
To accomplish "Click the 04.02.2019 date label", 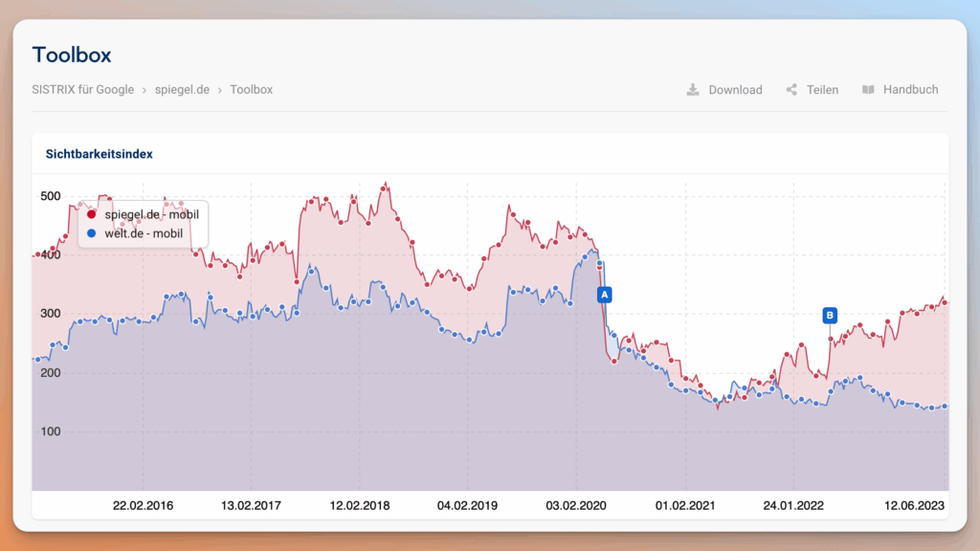I will 467,506.
